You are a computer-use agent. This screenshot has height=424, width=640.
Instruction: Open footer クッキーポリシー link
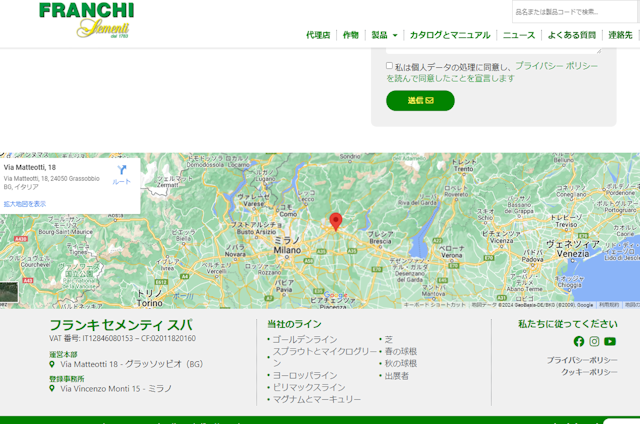point(589,372)
